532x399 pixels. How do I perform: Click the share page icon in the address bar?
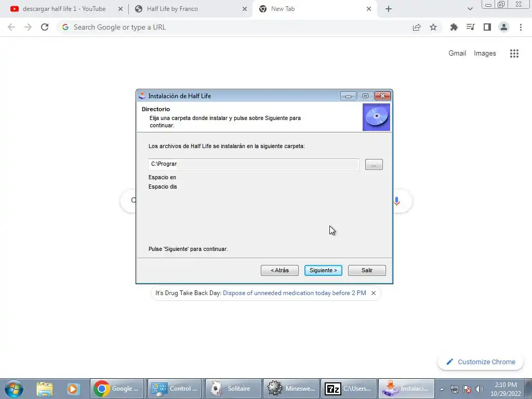[x=417, y=27]
